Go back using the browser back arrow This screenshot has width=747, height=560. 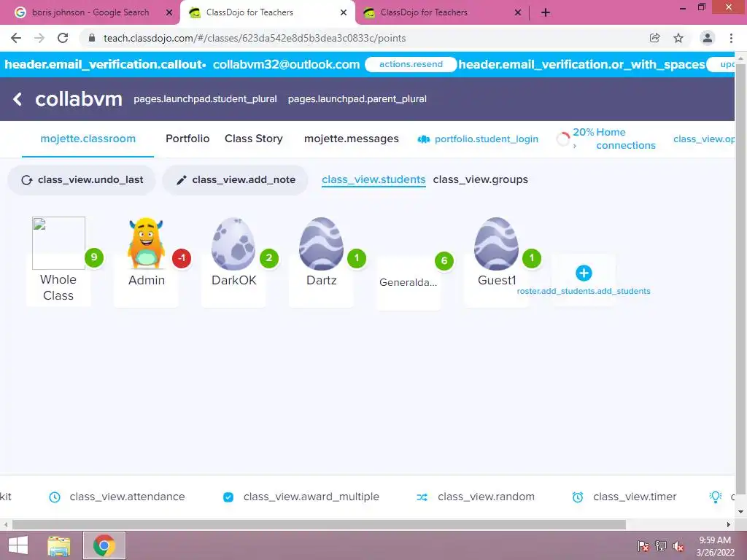(x=16, y=38)
